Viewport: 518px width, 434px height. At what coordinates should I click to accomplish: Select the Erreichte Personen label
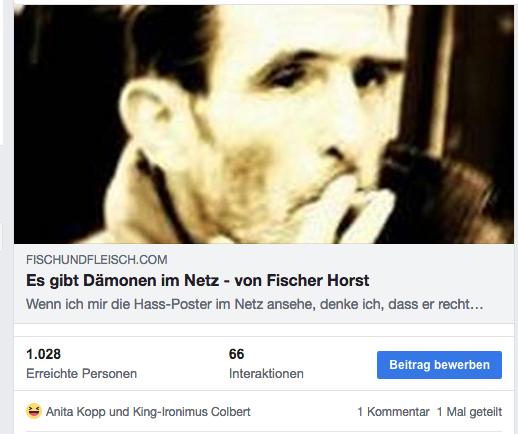pos(81,374)
